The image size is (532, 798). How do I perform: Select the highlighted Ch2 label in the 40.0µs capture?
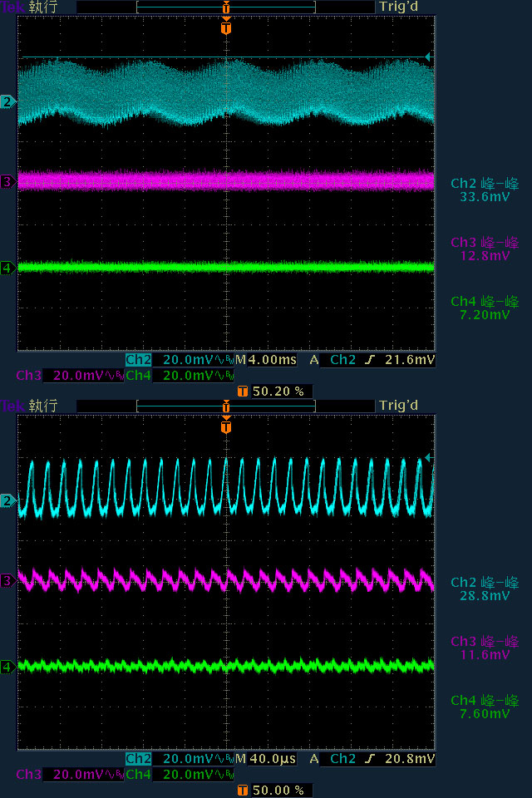coord(139,759)
